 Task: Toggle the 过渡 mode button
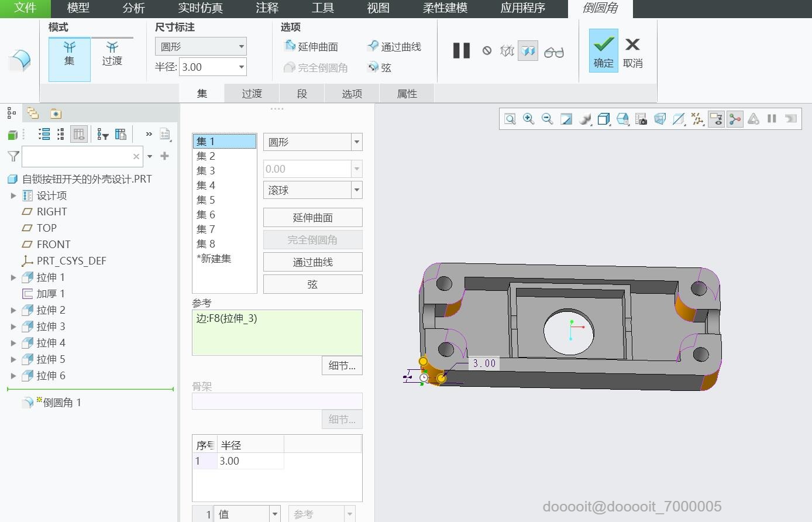[112, 59]
